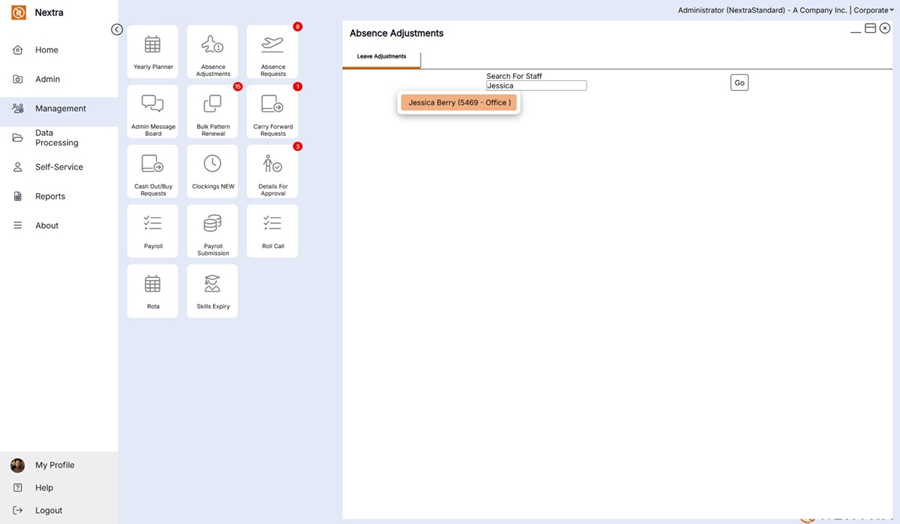Open the Help page

tap(44, 488)
